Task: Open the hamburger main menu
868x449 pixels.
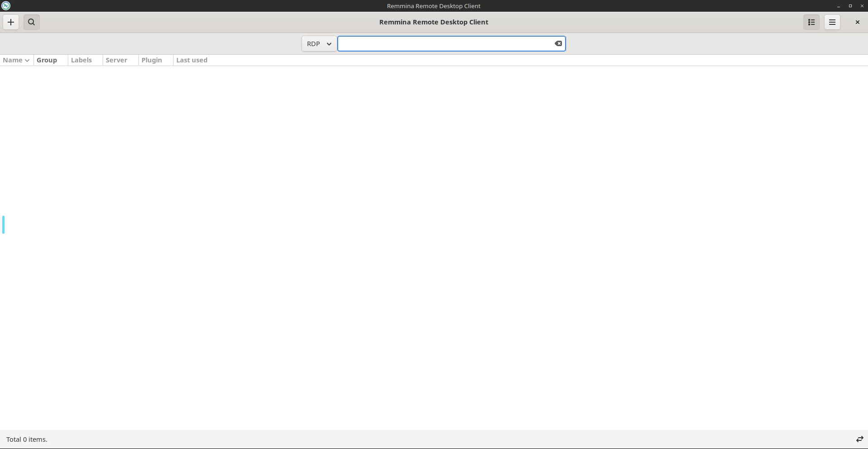Action: 832,22
